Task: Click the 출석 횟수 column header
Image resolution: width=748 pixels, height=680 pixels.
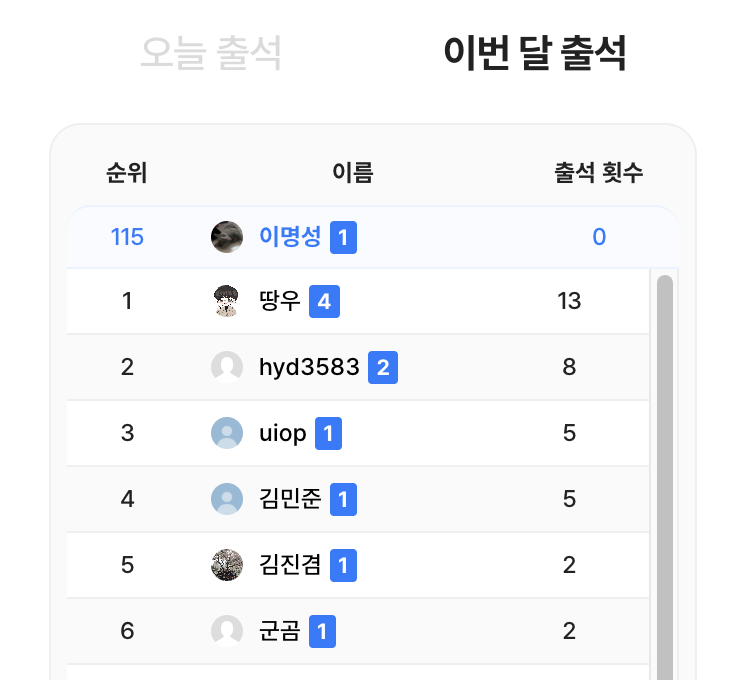Action: (x=598, y=173)
